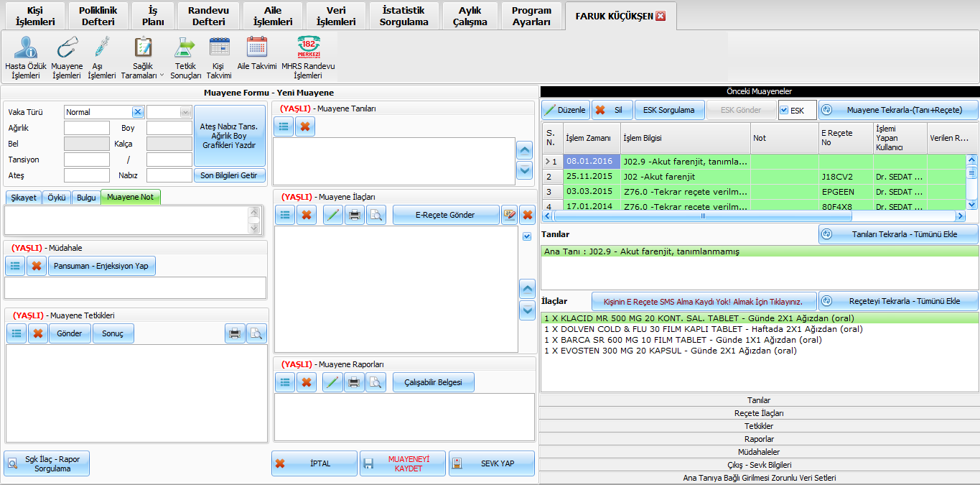Open Aşı İşlemleri syringe icon
This screenshot has width=980, height=485.
101,49
